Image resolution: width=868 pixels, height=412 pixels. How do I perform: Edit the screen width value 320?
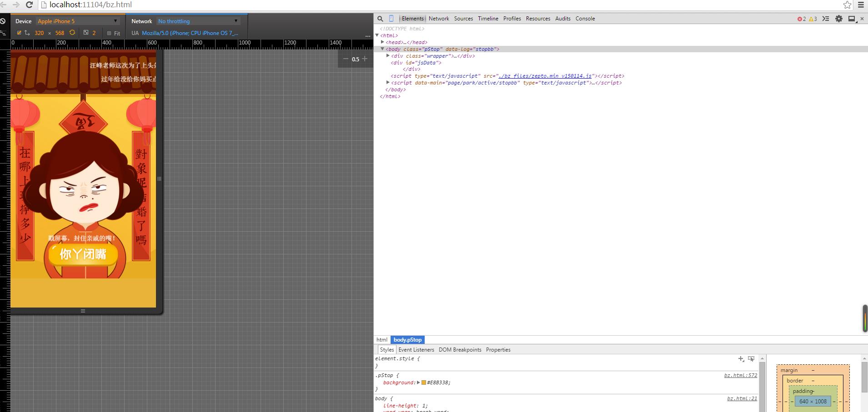(x=39, y=33)
